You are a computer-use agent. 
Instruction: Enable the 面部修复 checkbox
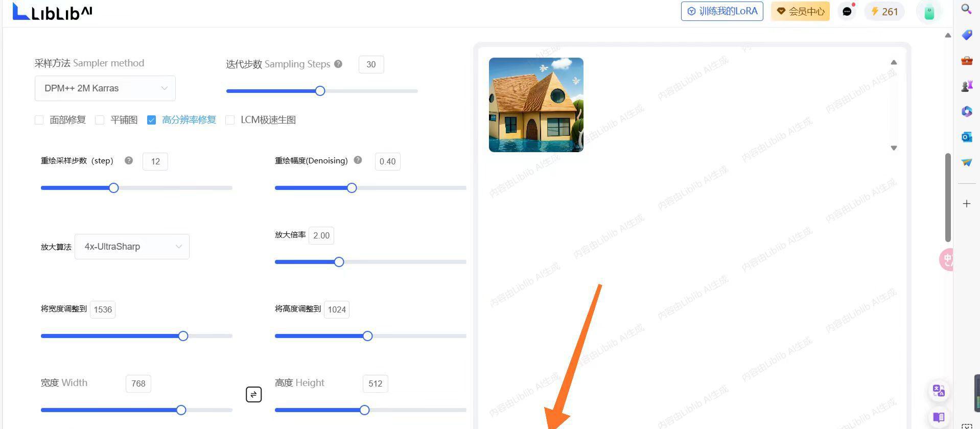point(39,120)
